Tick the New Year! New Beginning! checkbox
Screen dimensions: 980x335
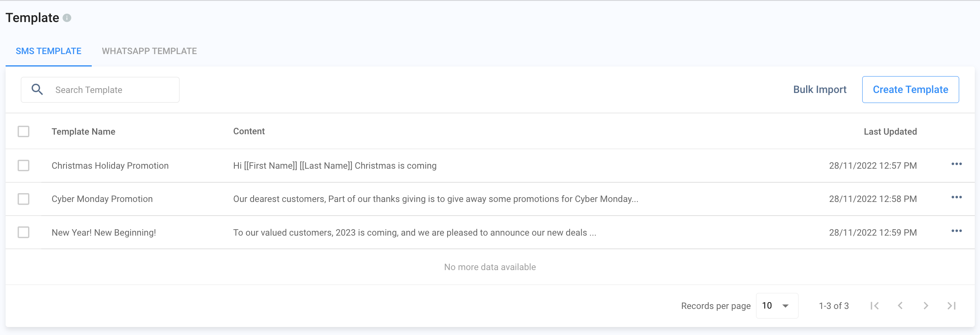tap(24, 232)
